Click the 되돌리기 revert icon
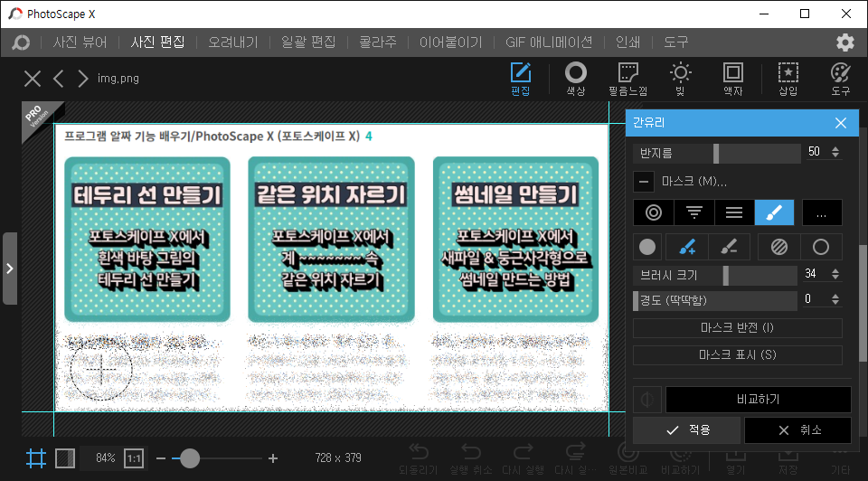 [418, 459]
